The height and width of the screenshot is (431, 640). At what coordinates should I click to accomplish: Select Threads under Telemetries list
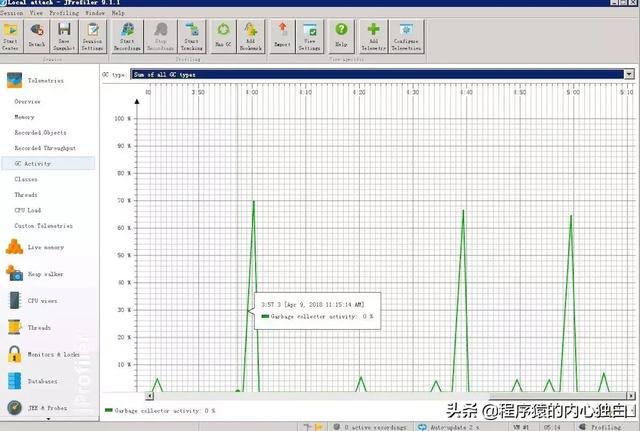tap(26, 194)
